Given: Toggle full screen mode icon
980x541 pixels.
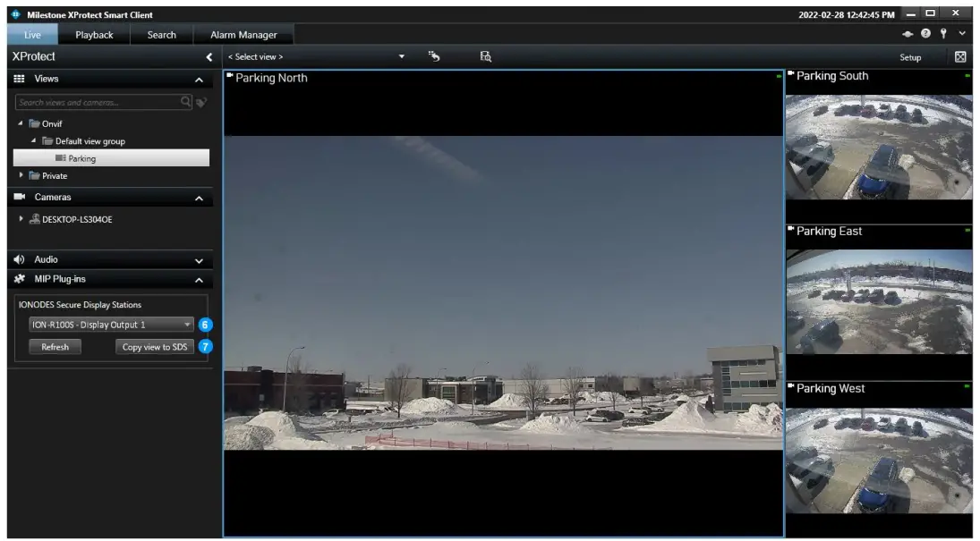Looking at the screenshot, I should point(960,57).
